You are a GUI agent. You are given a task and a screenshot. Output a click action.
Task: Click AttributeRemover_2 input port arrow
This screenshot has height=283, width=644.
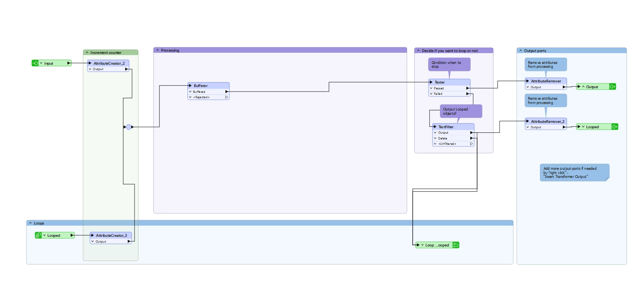click(x=528, y=121)
